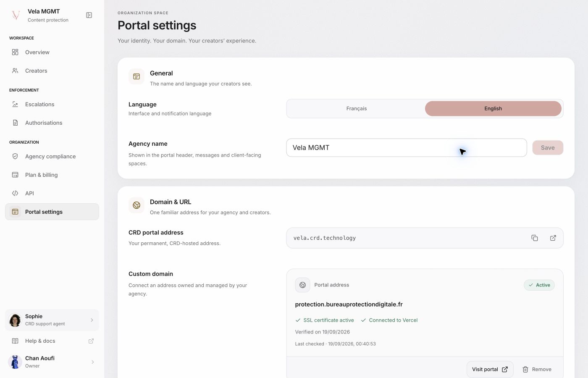Collapse the sidebar panel icon

pyautogui.click(x=89, y=15)
